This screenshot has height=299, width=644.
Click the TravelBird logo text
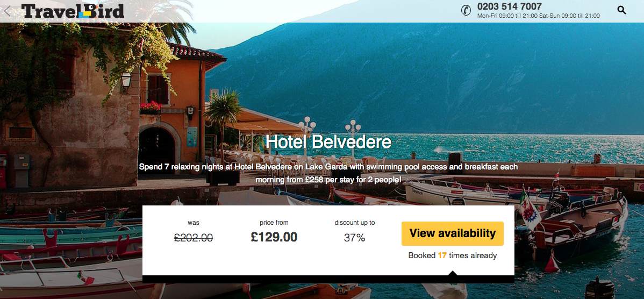[x=72, y=11]
